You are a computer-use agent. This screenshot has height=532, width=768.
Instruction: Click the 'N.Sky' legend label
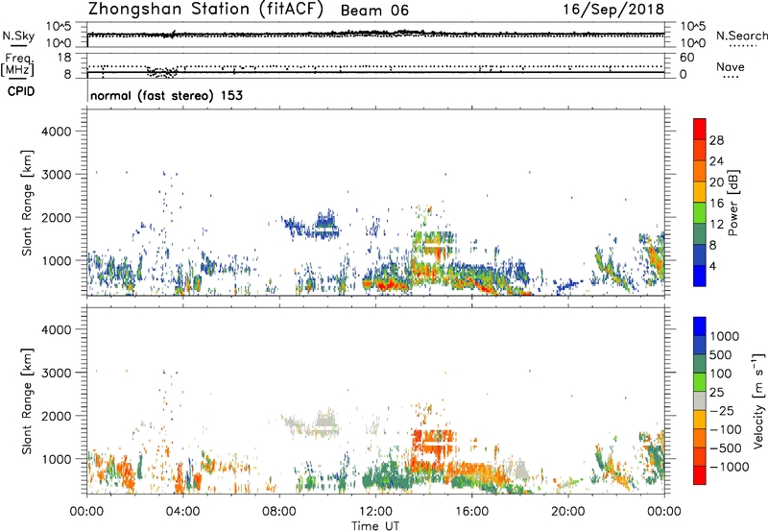pyautogui.click(x=18, y=36)
